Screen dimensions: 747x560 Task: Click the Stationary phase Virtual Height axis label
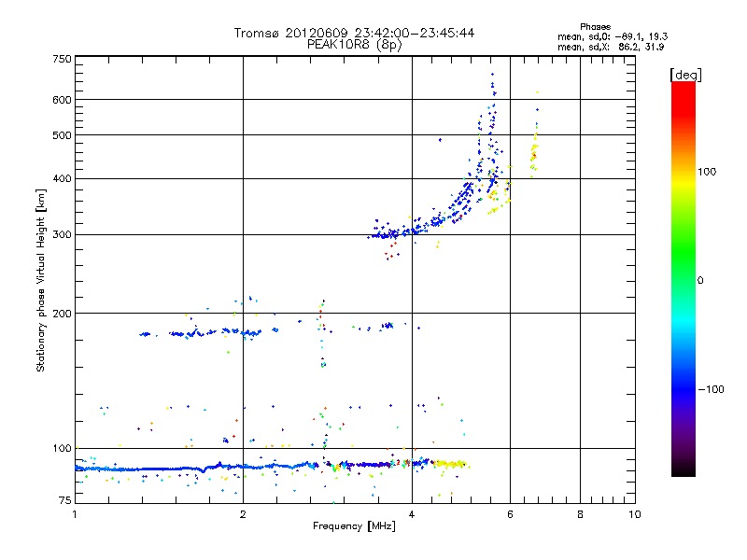click(40, 280)
